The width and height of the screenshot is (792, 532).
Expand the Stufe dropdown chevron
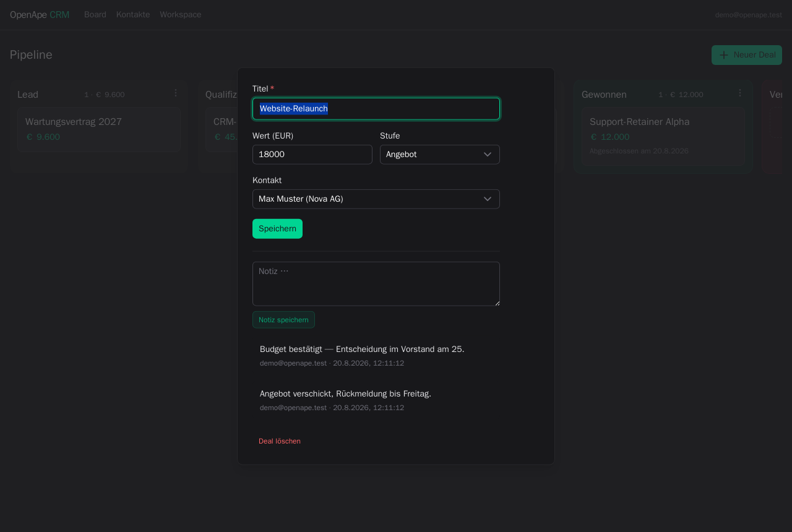[x=488, y=155]
